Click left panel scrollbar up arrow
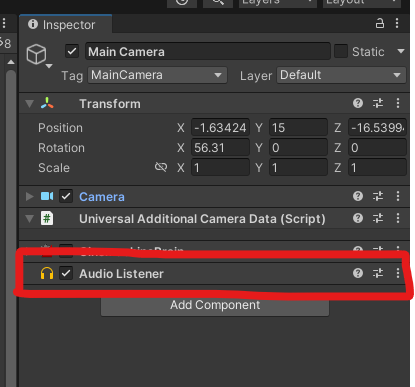This screenshot has height=387, width=415. 11,62
